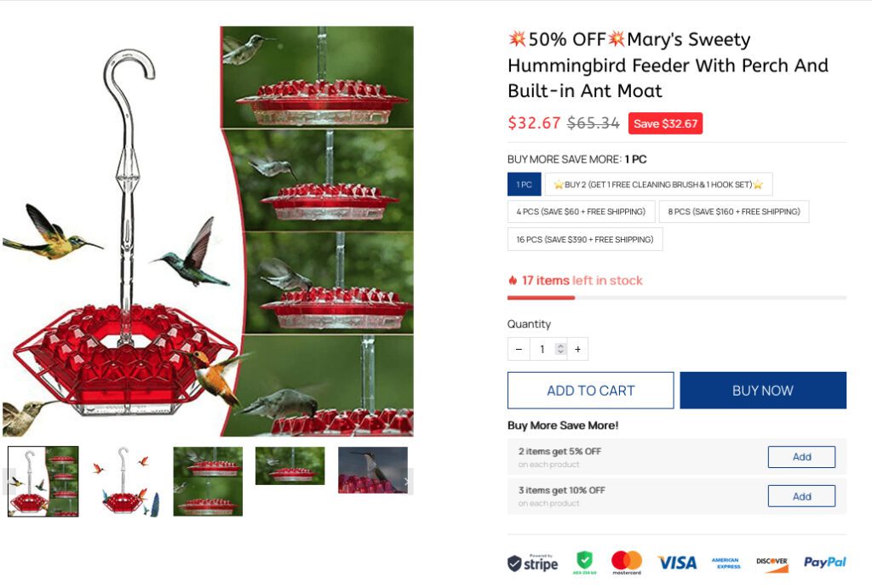Choose 4 PCS save $60 option
This screenshot has width=872, height=588.
click(581, 212)
